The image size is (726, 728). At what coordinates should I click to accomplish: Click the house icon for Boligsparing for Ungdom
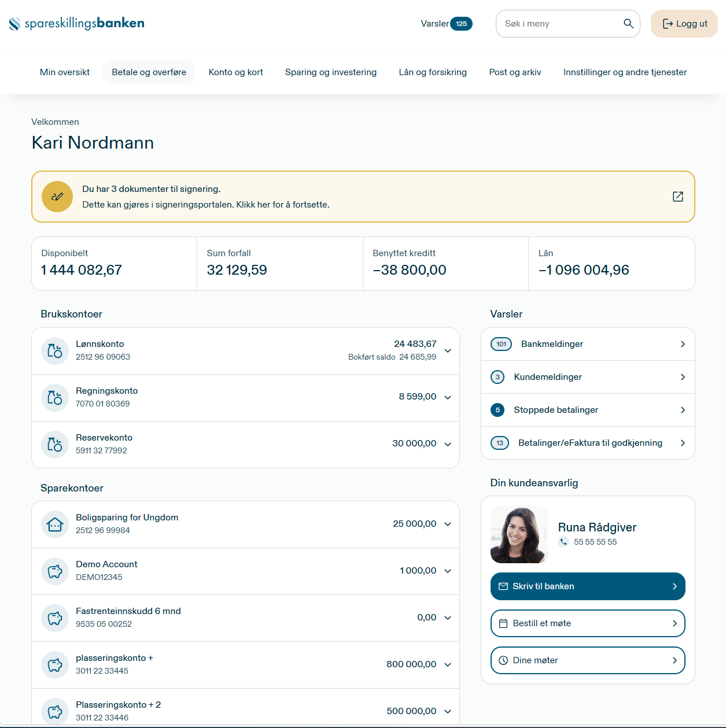pyautogui.click(x=55, y=524)
